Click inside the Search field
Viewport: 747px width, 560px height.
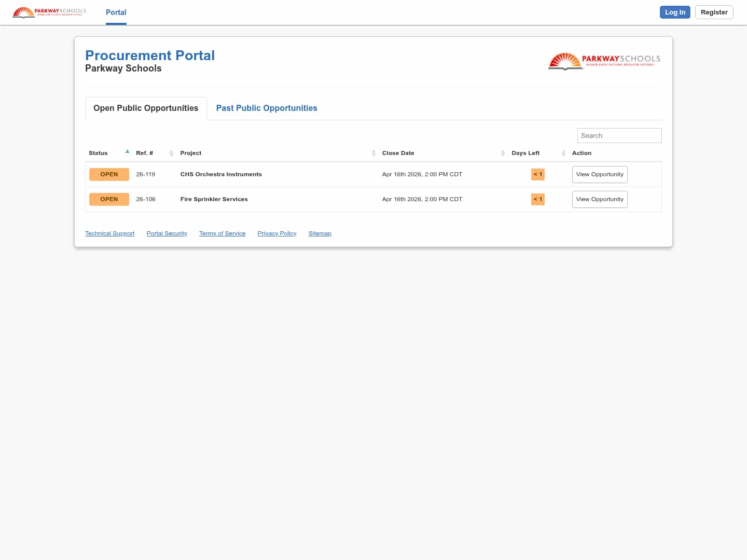(x=619, y=135)
